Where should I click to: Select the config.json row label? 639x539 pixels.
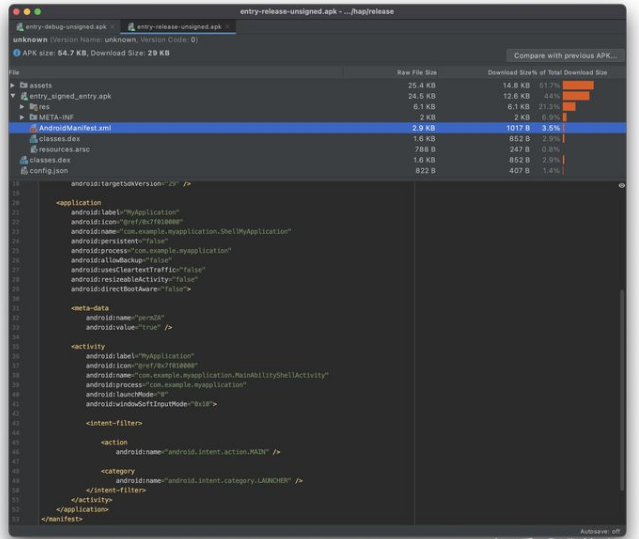coord(48,170)
